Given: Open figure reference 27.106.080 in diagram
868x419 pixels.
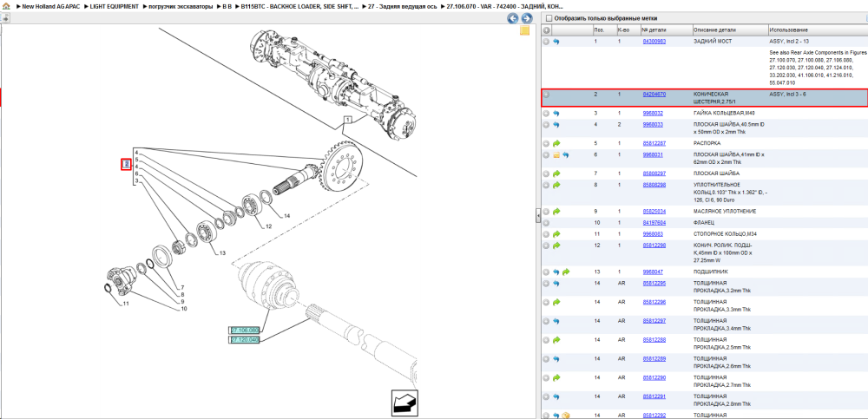Looking at the screenshot, I should pos(245,331).
